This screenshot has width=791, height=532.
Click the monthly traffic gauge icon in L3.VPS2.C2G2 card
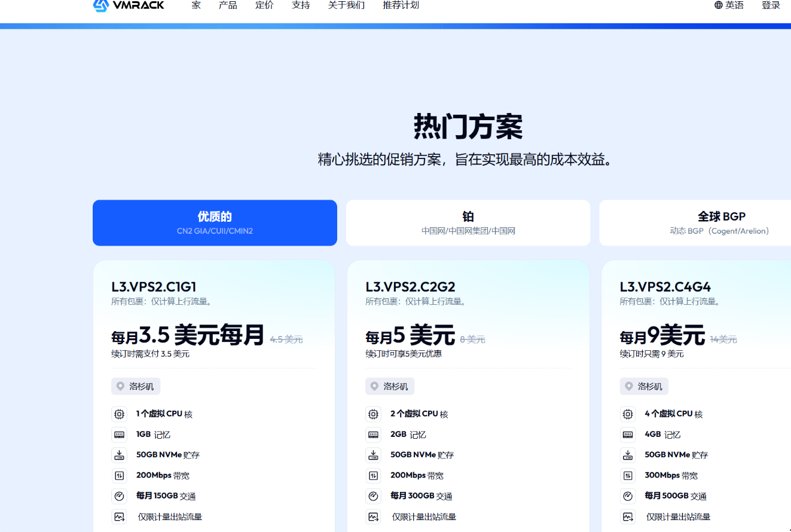click(374, 496)
